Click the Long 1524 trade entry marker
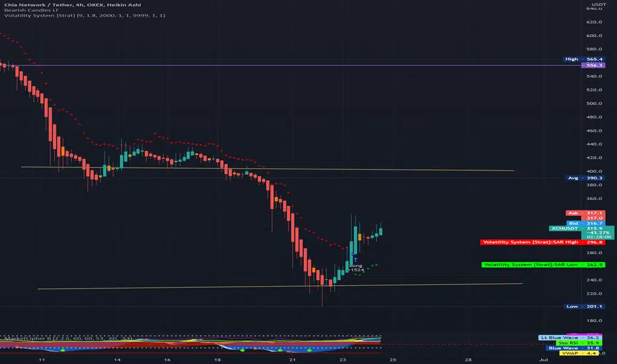The image size is (617, 364). (357, 267)
